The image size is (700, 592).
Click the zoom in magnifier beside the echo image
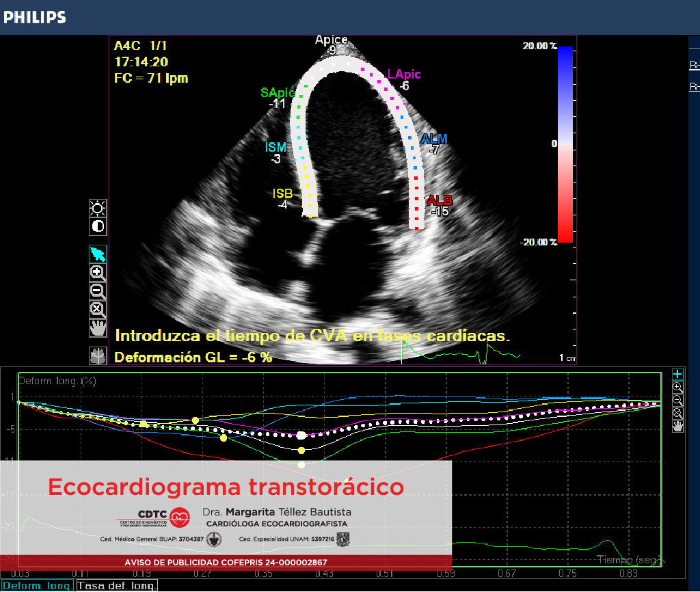pos(98,272)
